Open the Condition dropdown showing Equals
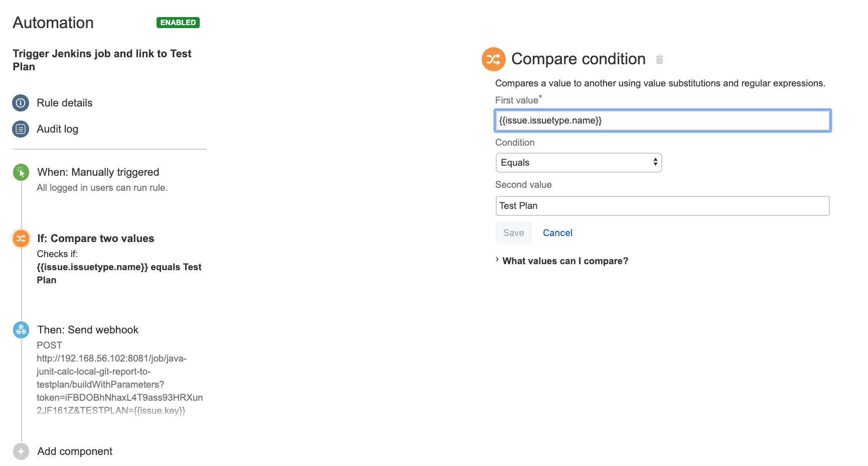Screen dimensions: 868x466 [x=579, y=163]
